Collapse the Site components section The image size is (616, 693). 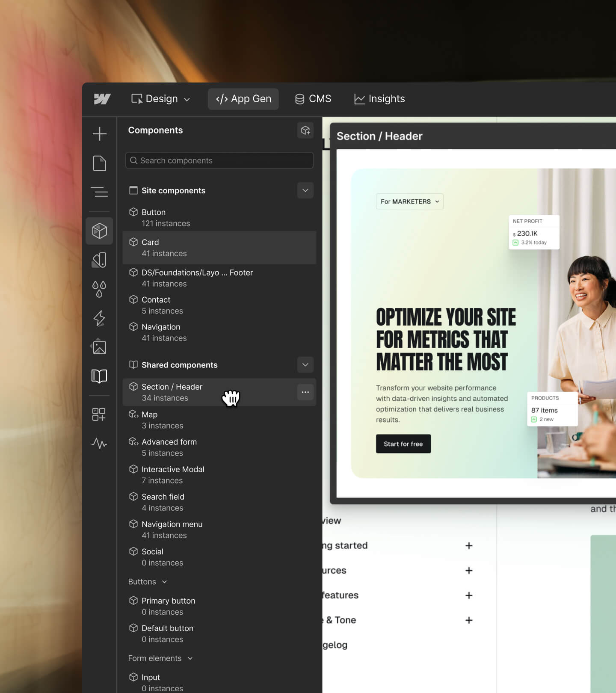pyautogui.click(x=305, y=190)
